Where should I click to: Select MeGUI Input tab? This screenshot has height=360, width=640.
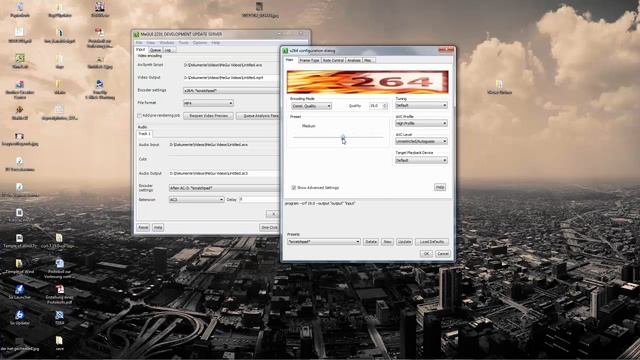click(x=141, y=49)
